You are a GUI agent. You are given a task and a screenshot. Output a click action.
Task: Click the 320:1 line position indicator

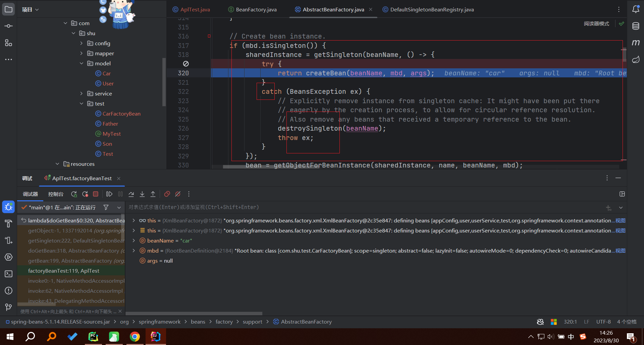point(570,322)
